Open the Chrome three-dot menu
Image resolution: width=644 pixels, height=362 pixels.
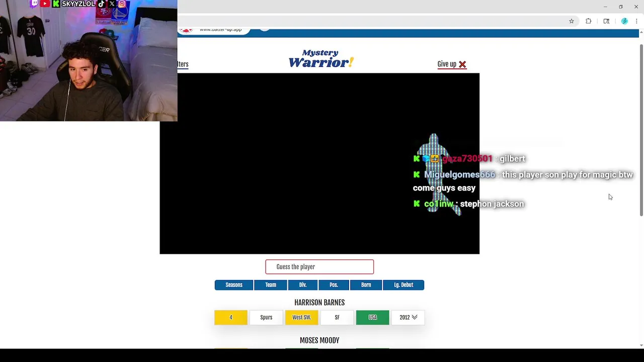click(x=636, y=21)
